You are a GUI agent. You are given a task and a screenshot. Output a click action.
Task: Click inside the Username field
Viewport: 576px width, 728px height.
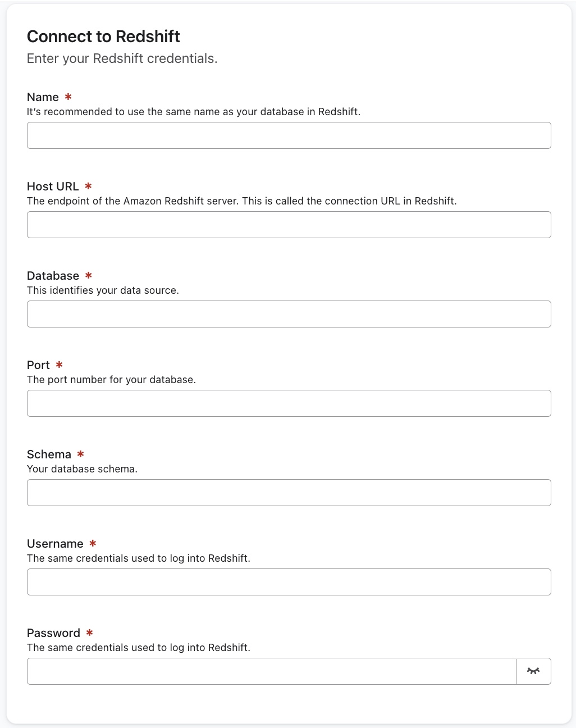[289, 582]
